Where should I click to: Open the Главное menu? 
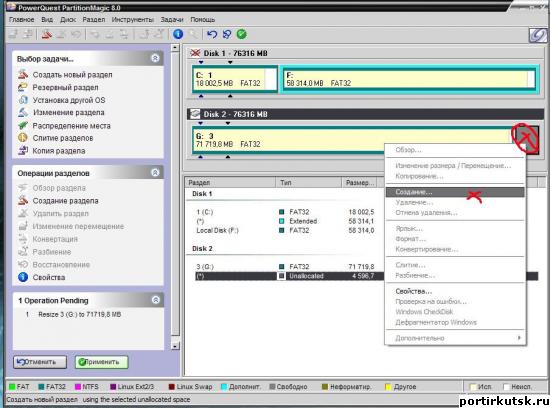coord(21,19)
